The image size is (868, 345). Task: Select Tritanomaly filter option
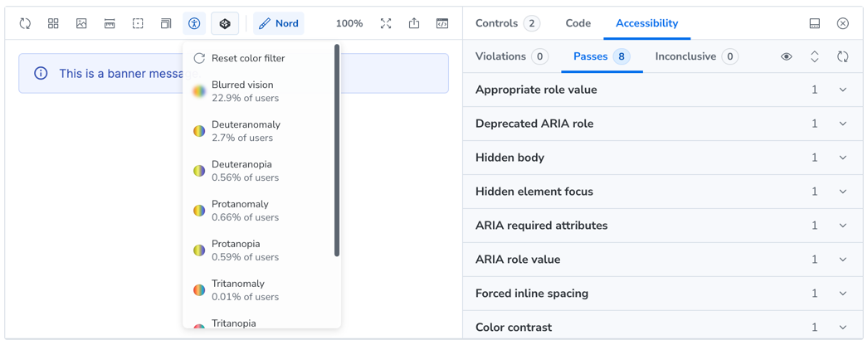click(258, 290)
